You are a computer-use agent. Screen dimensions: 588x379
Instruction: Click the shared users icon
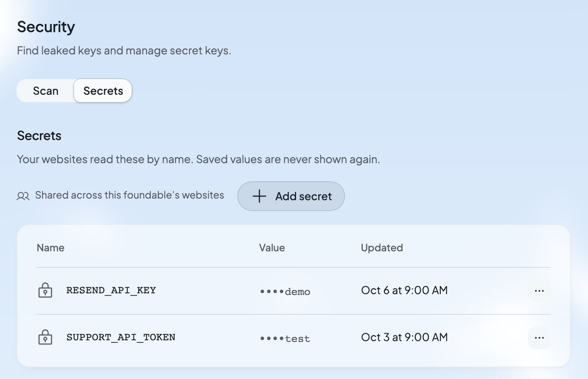pos(23,196)
